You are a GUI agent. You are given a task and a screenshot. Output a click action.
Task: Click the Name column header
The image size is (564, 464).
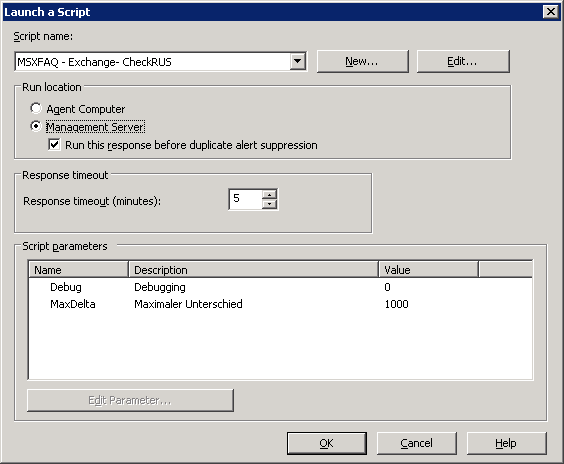[x=78, y=269]
